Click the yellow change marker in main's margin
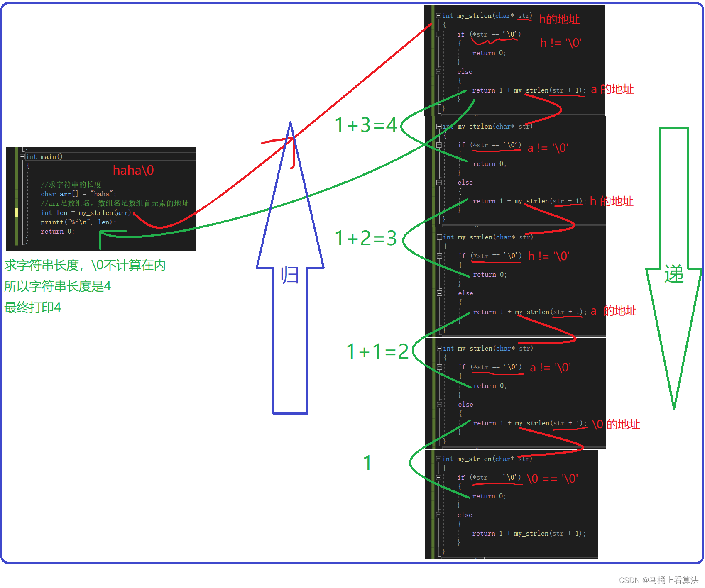 (x=17, y=213)
